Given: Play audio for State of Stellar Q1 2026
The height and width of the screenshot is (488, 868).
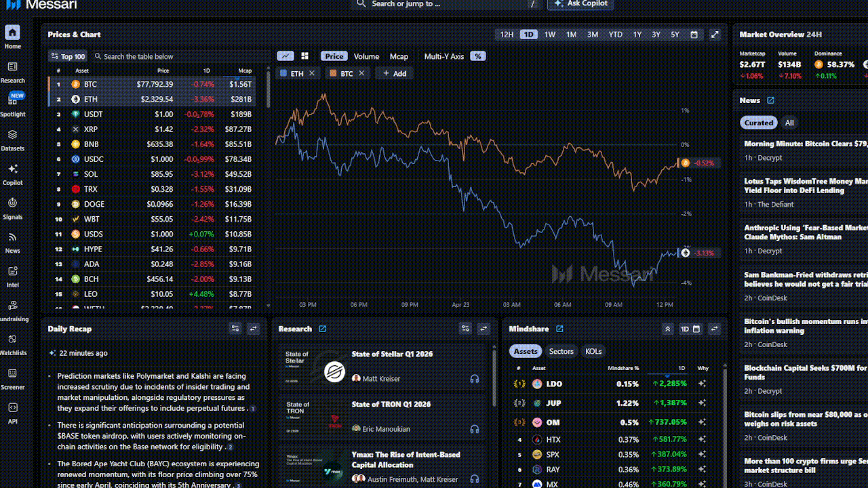Looking at the screenshot, I should tap(475, 379).
